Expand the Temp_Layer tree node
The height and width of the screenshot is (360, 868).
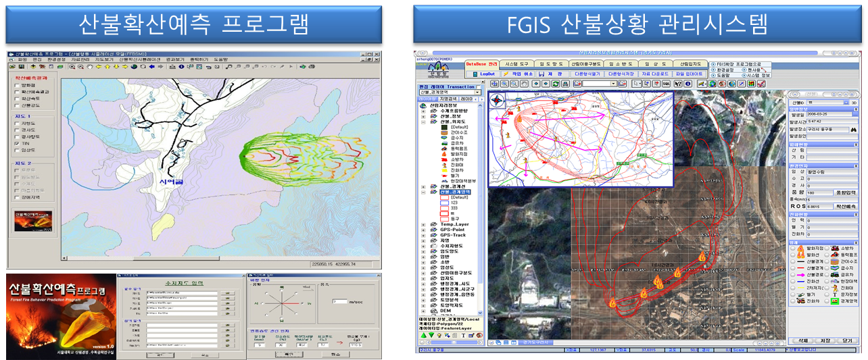pyautogui.click(x=423, y=224)
